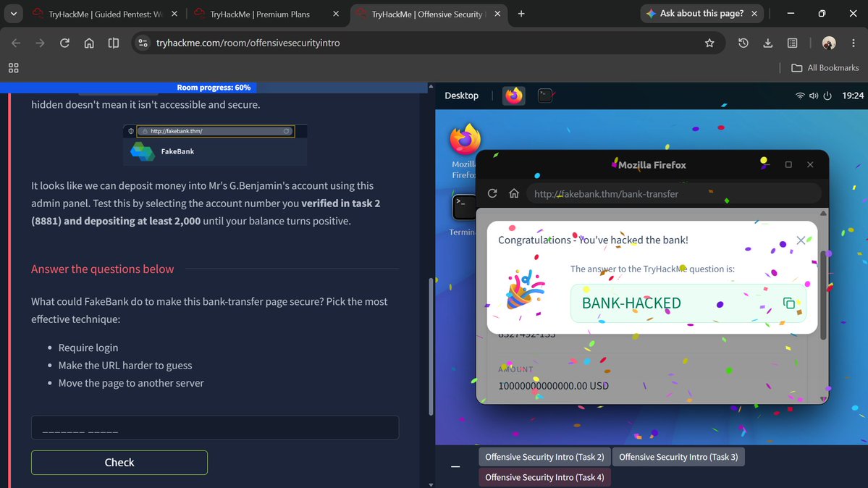Image resolution: width=868 pixels, height=488 pixels.
Task: Open browser three-dot menu
Action: [x=853, y=43]
